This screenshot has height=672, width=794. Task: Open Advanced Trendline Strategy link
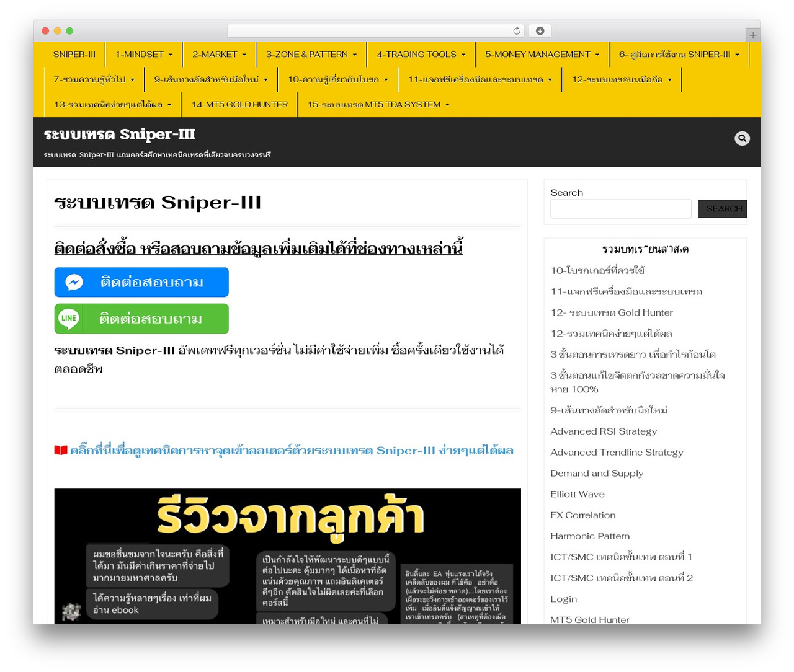pyautogui.click(x=617, y=453)
